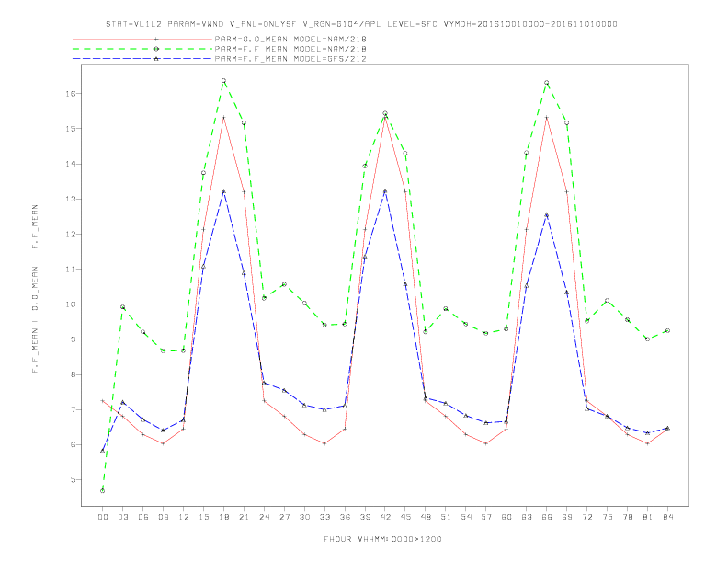Click y-axis tick label 8
Screen dimensions: 728x563
(73, 374)
